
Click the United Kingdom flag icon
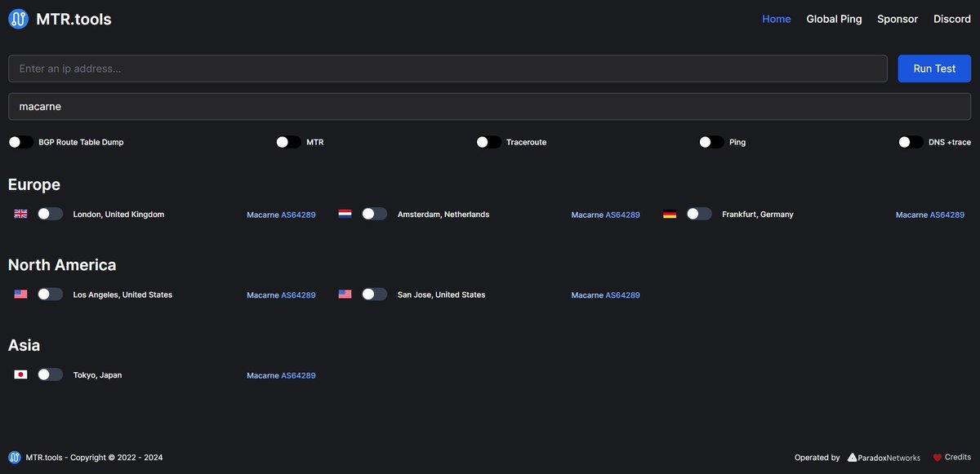20,214
